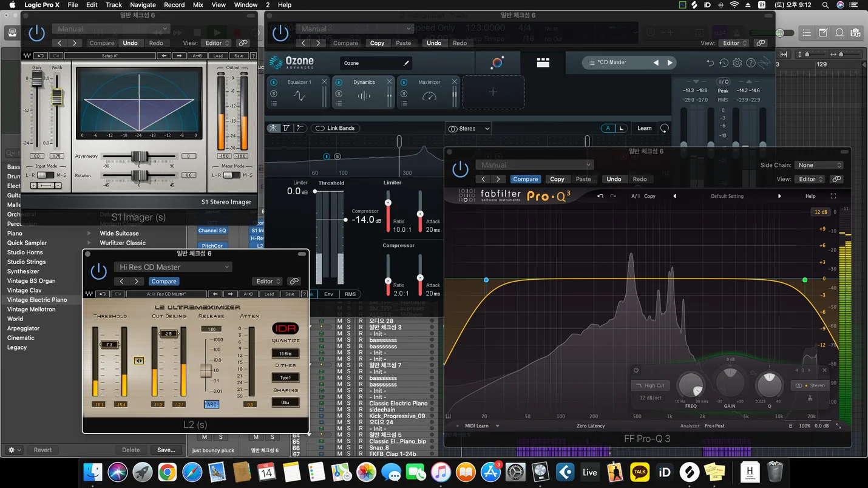Open Ozone module view grid icon
The image size is (868, 488).
(543, 63)
